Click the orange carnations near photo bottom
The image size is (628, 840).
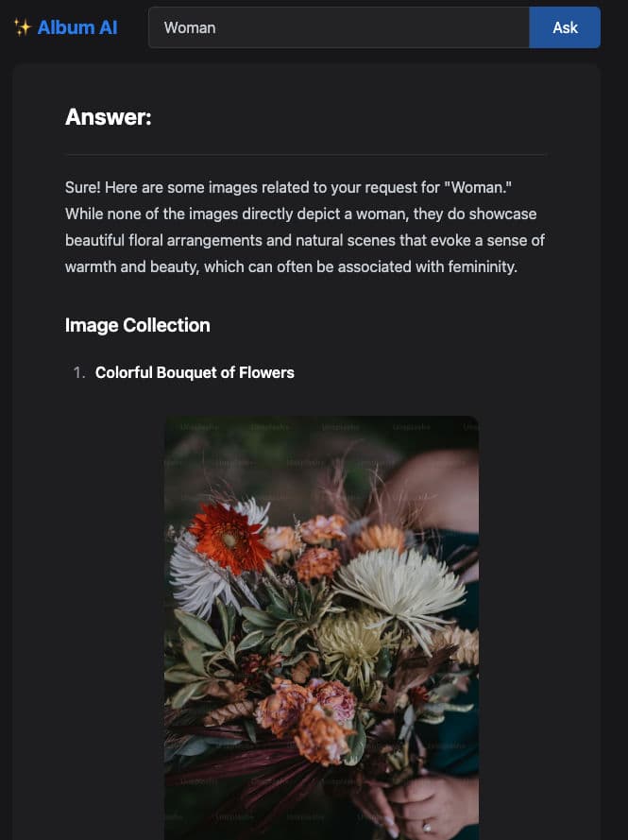tap(306, 718)
